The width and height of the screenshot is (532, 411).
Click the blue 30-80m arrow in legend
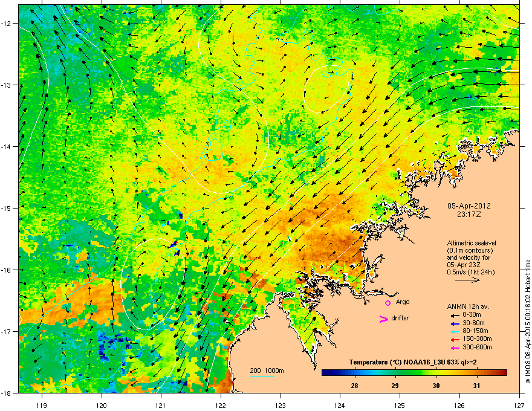[x=455, y=323]
